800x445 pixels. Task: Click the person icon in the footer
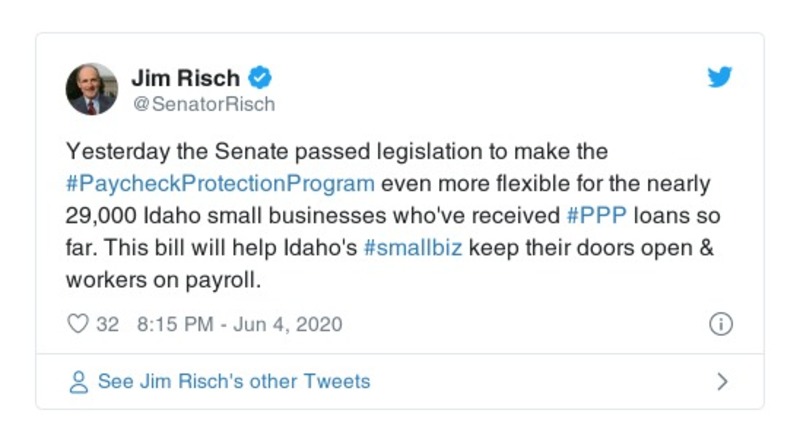click(x=77, y=381)
